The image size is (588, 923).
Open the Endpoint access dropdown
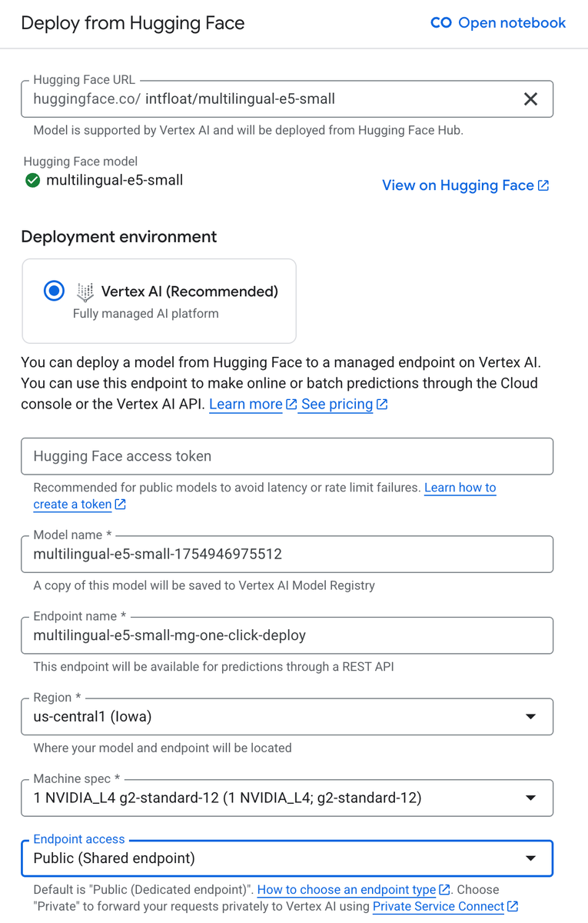[530, 858]
